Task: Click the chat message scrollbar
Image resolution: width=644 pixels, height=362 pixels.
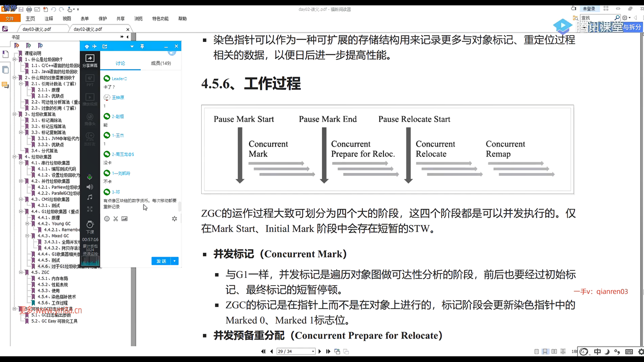Action: pos(180,206)
